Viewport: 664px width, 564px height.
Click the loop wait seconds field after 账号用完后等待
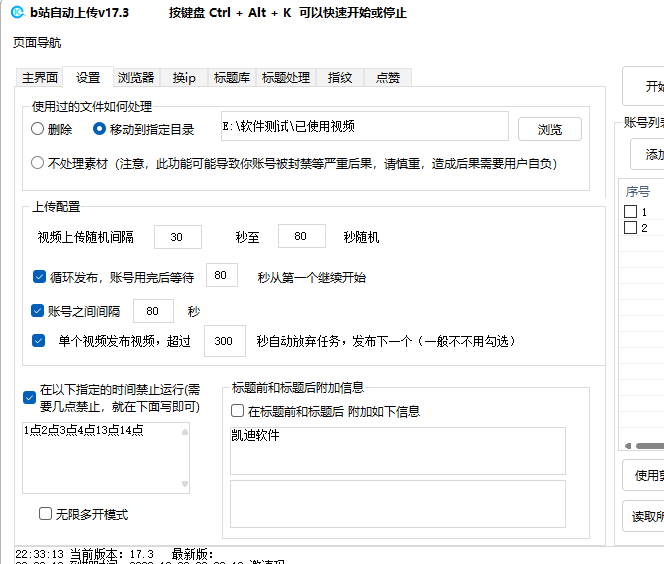coord(221,275)
